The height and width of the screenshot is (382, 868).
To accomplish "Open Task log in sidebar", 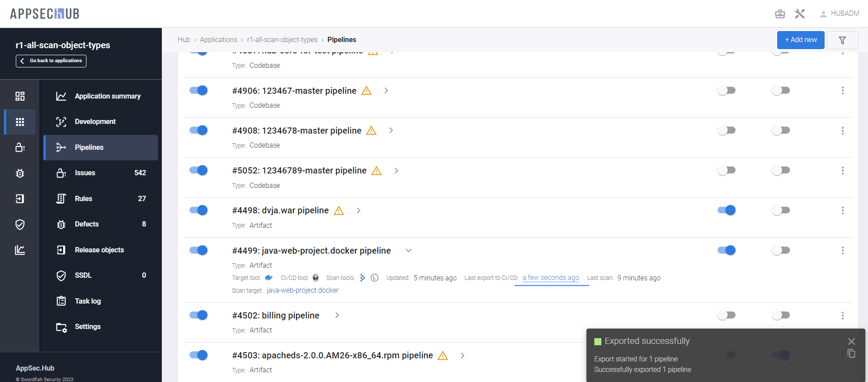I will tap(88, 301).
